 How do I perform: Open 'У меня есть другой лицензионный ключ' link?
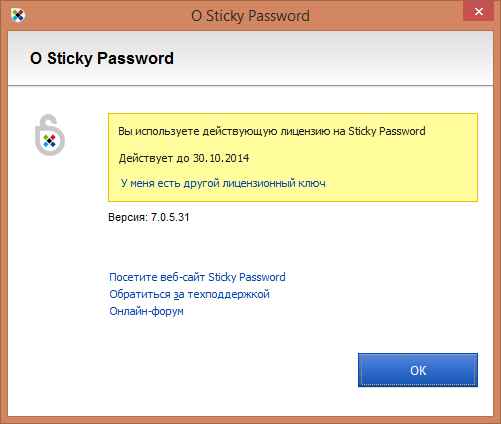223,183
